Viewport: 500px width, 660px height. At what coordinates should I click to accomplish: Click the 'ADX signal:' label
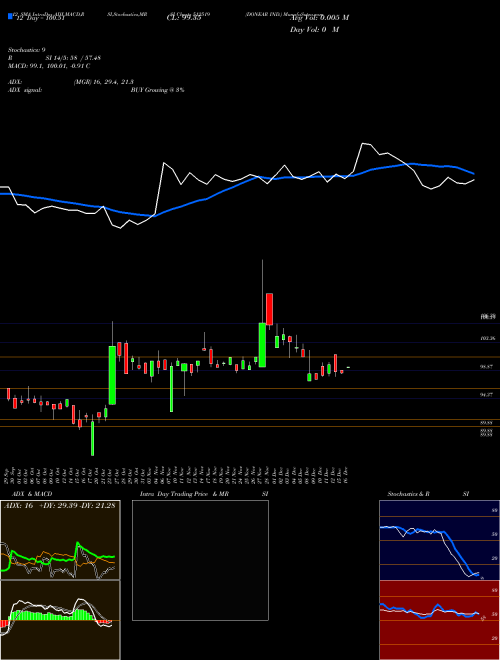click(x=25, y=90)
